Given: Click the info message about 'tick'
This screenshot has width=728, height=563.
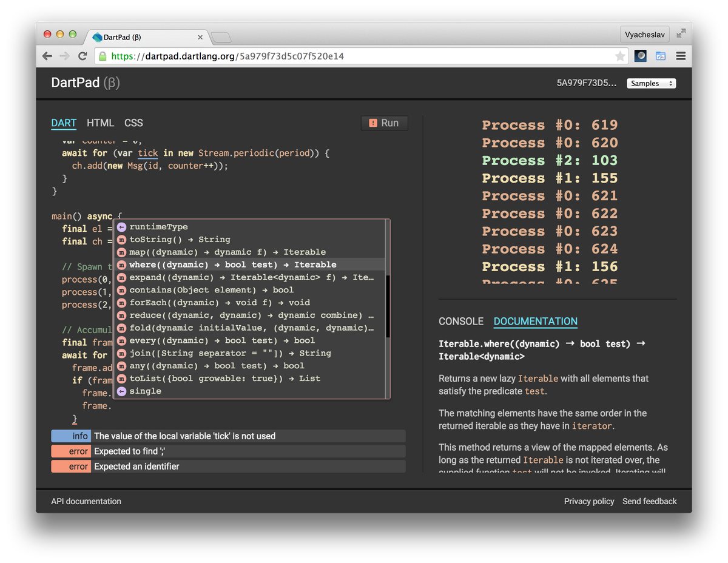Looking at the screenshot, I should [x=228, y=436].
